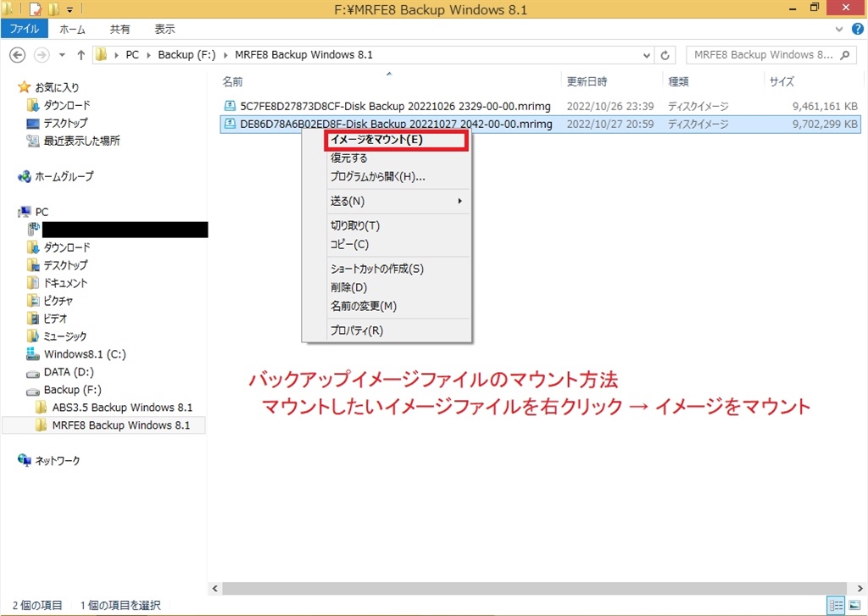Choose 名前の変更(M) entry
868x616 pixels.
(x=363, y=306)
